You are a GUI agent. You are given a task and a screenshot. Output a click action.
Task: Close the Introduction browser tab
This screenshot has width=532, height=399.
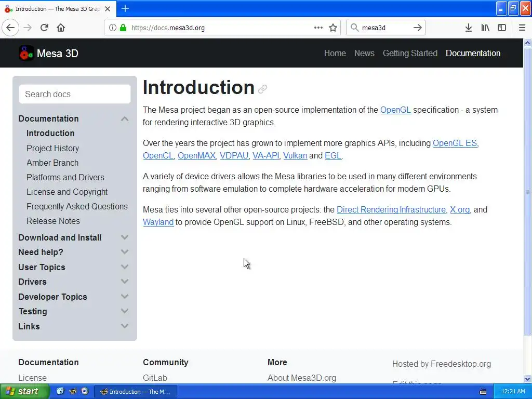[x=108, y=9]
